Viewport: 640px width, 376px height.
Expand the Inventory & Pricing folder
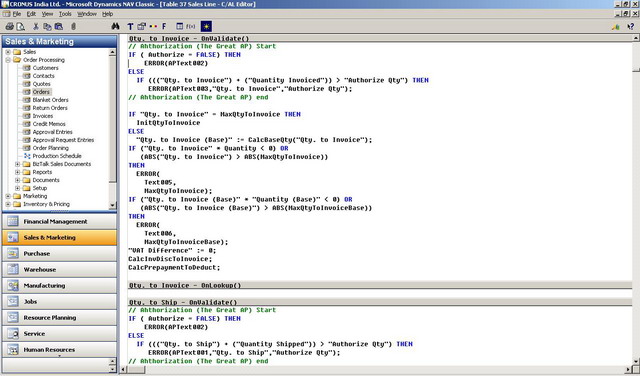[x=8, y=204]
